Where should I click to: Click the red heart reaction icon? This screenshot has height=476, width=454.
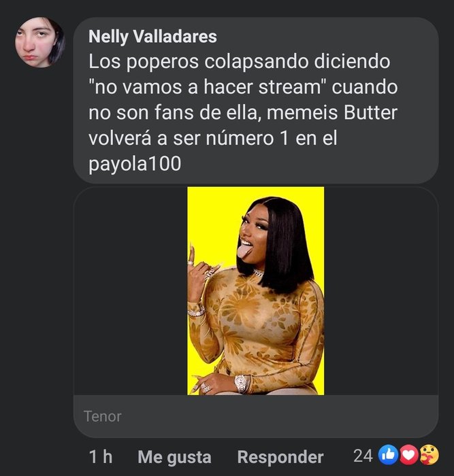pos(408,454)
